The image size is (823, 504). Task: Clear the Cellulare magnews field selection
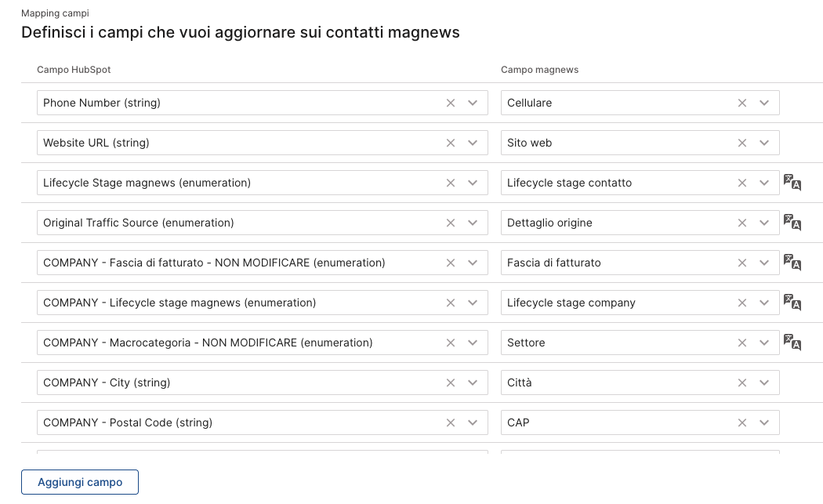click(x=742, y=103)
